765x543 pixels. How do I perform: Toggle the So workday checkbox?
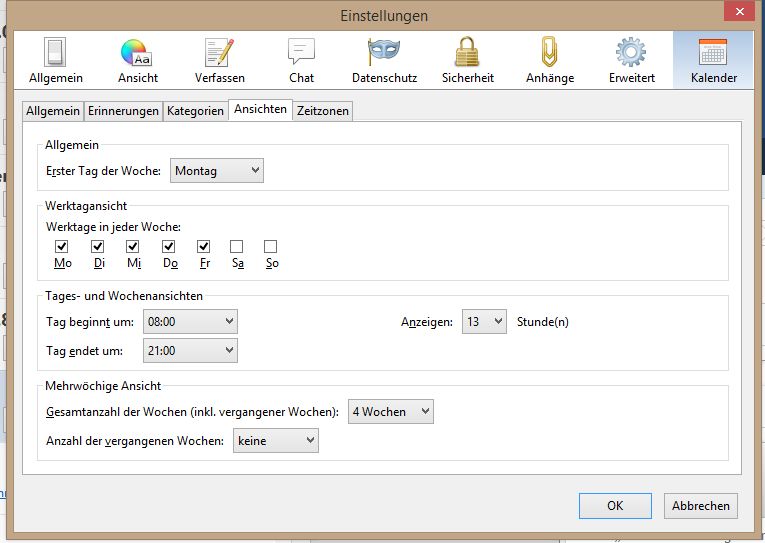coord(271,246)
